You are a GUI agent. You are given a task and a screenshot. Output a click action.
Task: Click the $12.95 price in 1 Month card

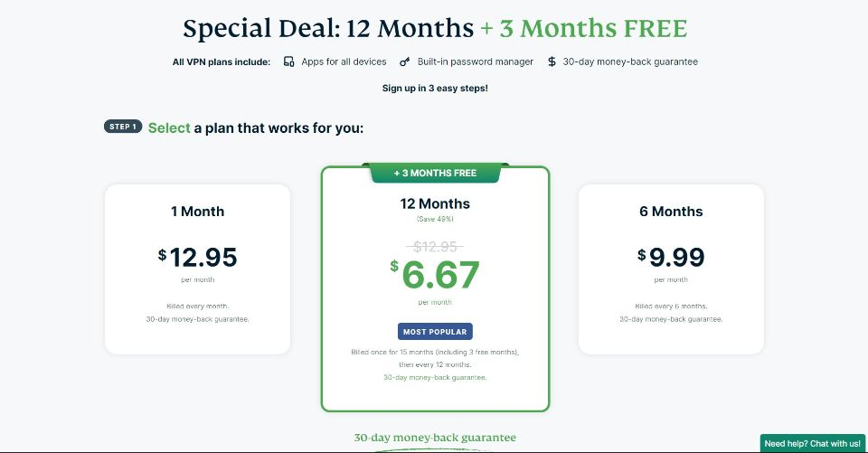[198, 257]
